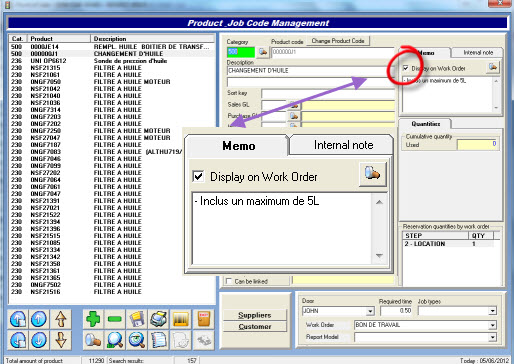Select product row UNI OP6612
The width and height of the screenshot is (514, 364).
[112, 61]
